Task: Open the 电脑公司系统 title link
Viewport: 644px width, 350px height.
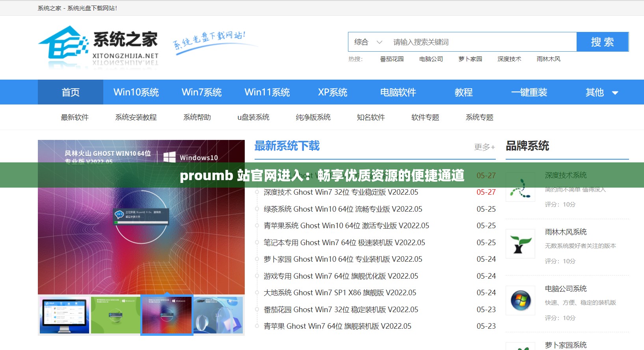Action: pos(566,289)
